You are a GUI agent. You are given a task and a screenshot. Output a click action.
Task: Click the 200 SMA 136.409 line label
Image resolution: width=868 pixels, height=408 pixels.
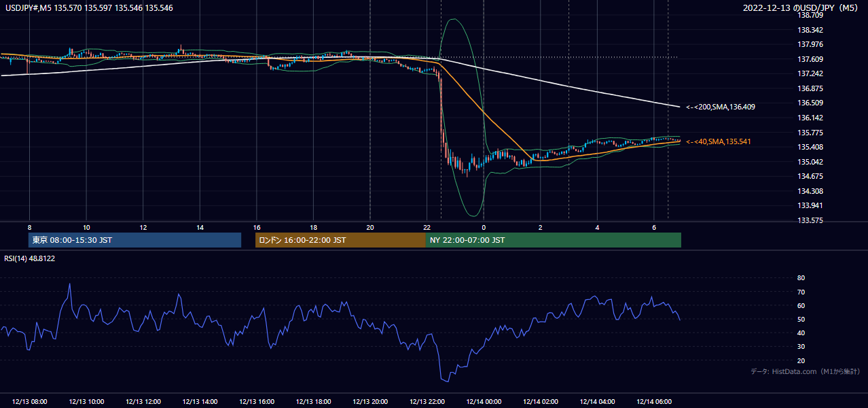point(721,107)
